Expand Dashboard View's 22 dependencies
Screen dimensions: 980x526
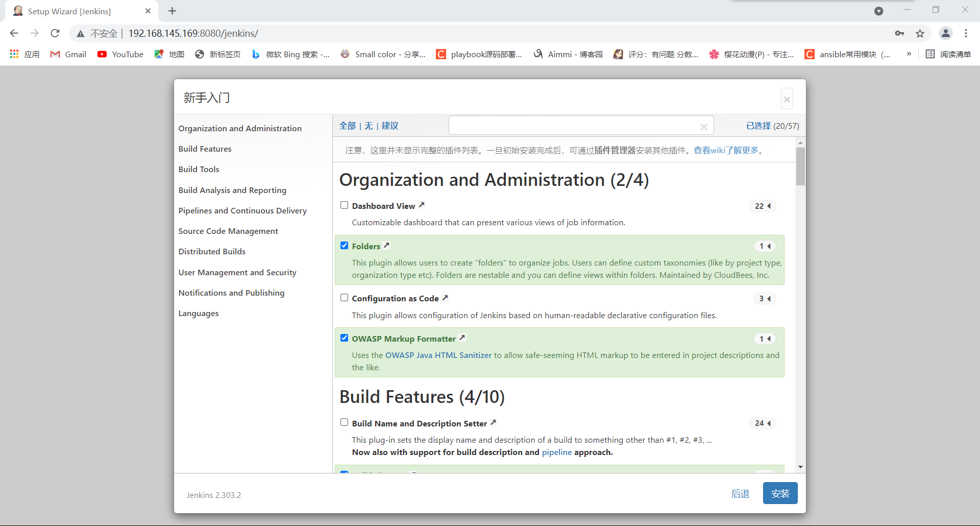coord(763,206)
